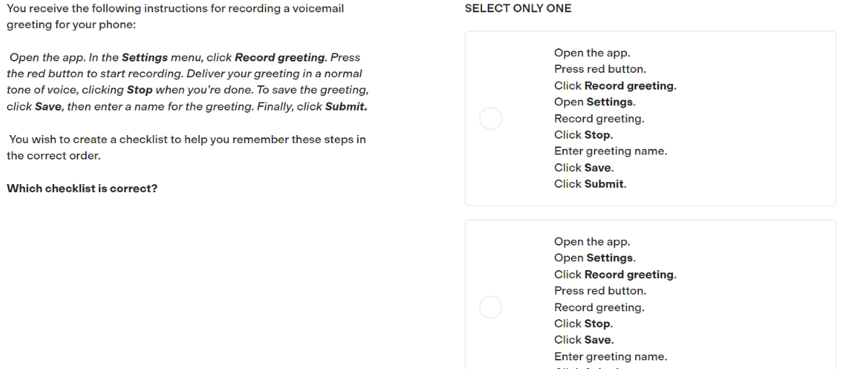Click 'Press red button.' in the upper checklist card

point(600,69)
